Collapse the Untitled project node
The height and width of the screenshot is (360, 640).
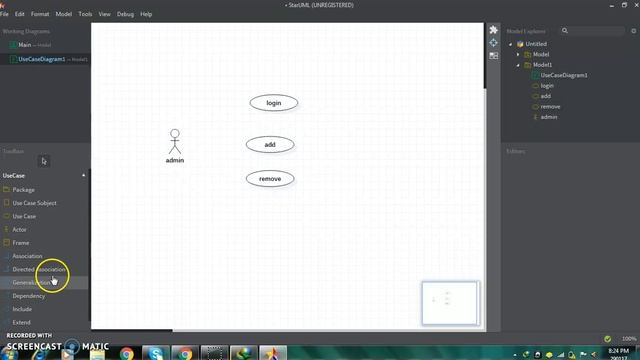click(x=511, y=44)
